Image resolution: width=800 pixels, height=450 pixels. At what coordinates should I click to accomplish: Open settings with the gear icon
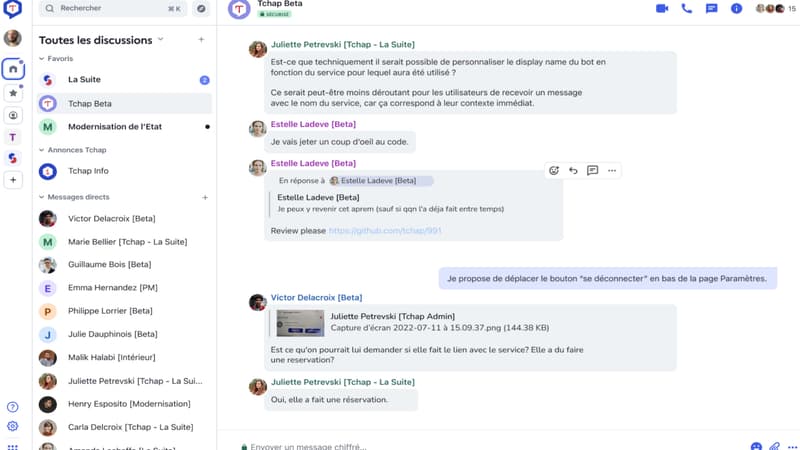[x=13, y=427]
